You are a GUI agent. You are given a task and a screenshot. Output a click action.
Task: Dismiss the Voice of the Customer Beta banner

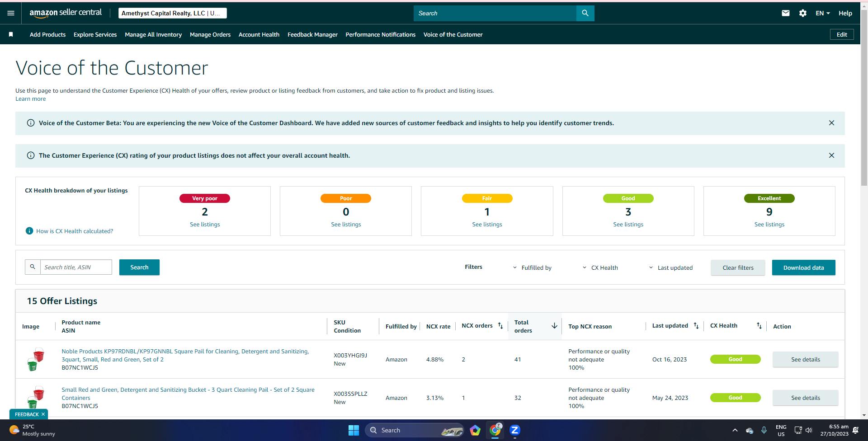coord(831,123)
